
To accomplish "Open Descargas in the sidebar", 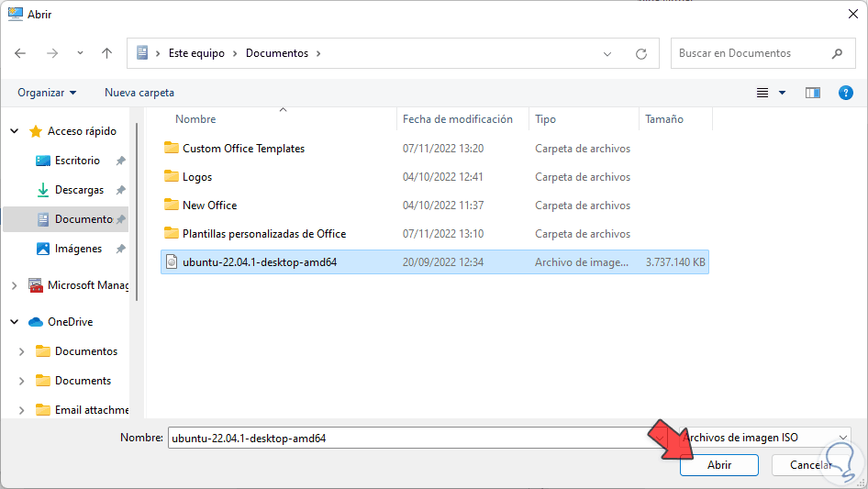I will click(79, 190).
